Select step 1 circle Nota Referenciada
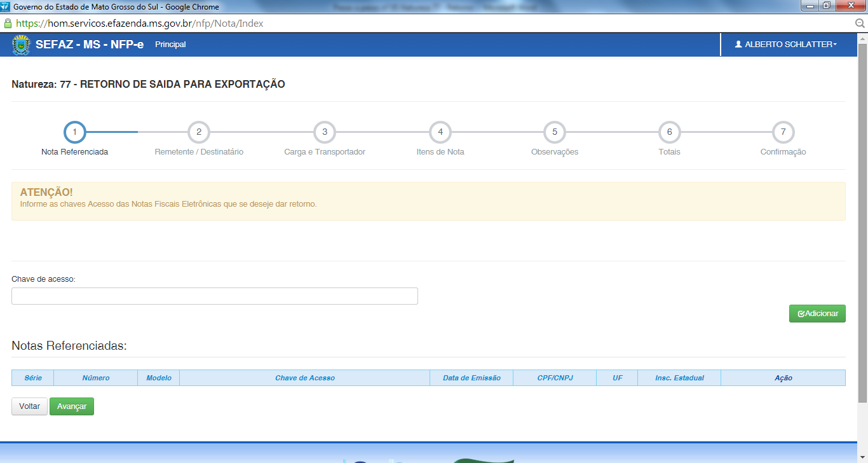The width and height of the screenshot is (868, 463). (74, 132)
